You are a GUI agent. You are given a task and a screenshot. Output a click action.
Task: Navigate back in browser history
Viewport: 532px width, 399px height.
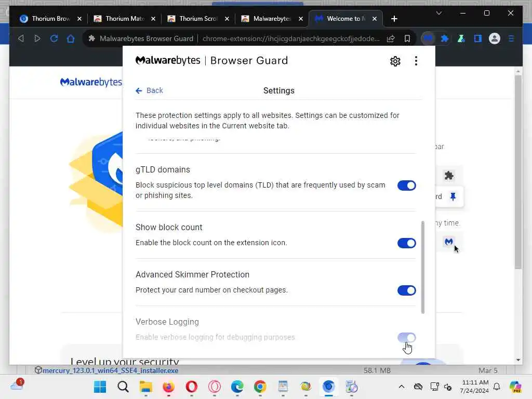(x=21, y=38)
